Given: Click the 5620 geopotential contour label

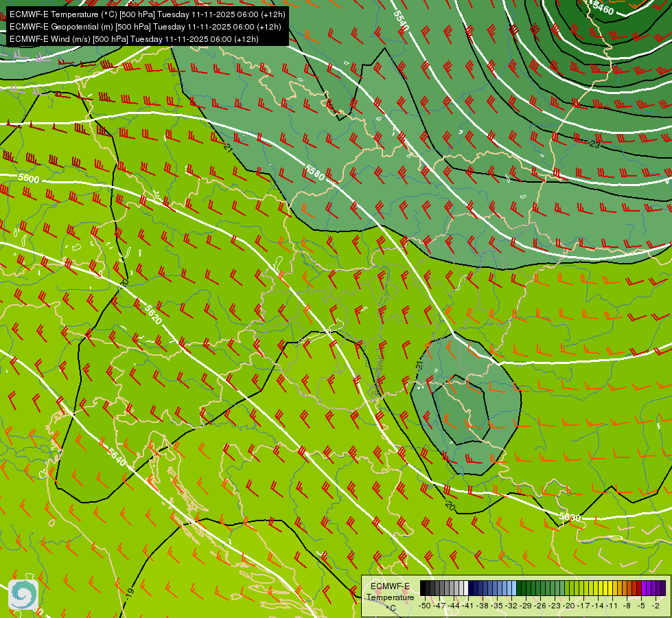Looking at the screenshot, I should (x=154, y=314).
